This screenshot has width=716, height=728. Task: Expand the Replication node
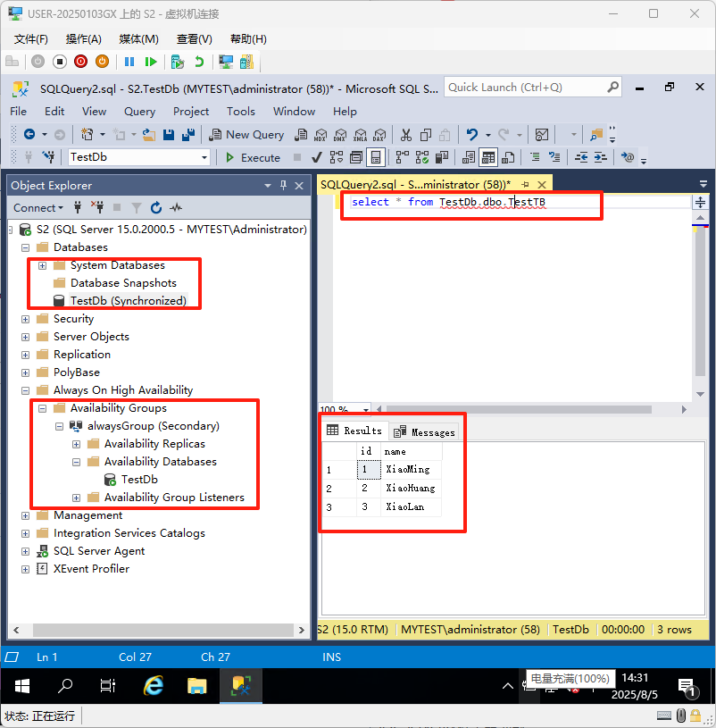coord(26,355)
